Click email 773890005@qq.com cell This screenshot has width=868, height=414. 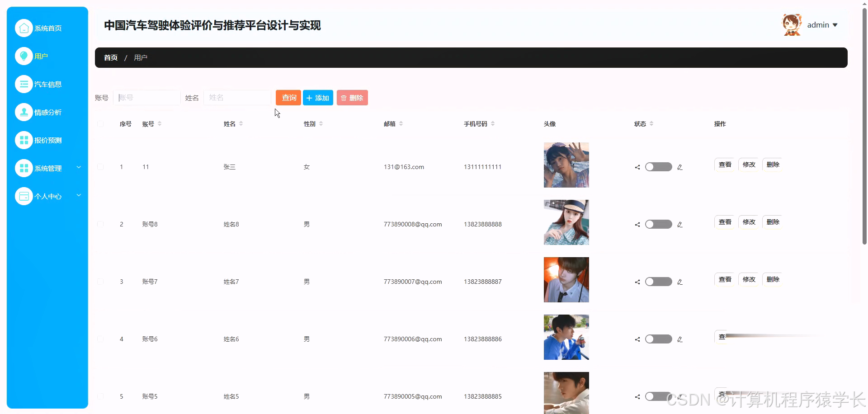click(413, 397)
